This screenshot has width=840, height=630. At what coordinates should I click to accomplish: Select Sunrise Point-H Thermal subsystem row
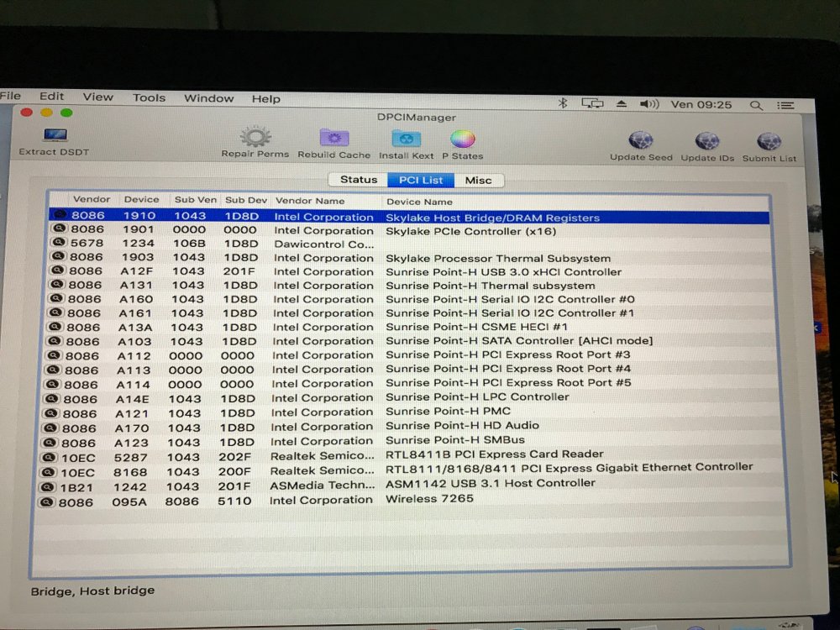coord(409,286)
